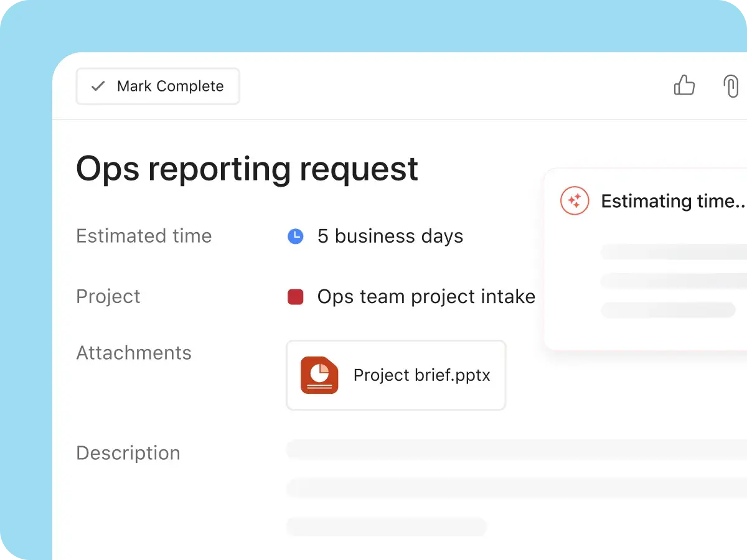This screenshot has width=747, height=560.
Task: Like the task with thumbs-up icon
Action: pos(684,85)
